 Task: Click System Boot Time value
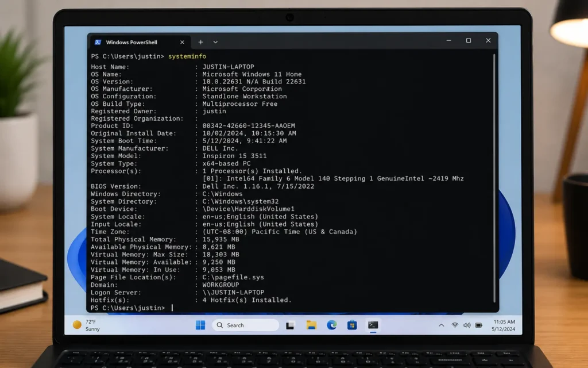coord(245,141)
